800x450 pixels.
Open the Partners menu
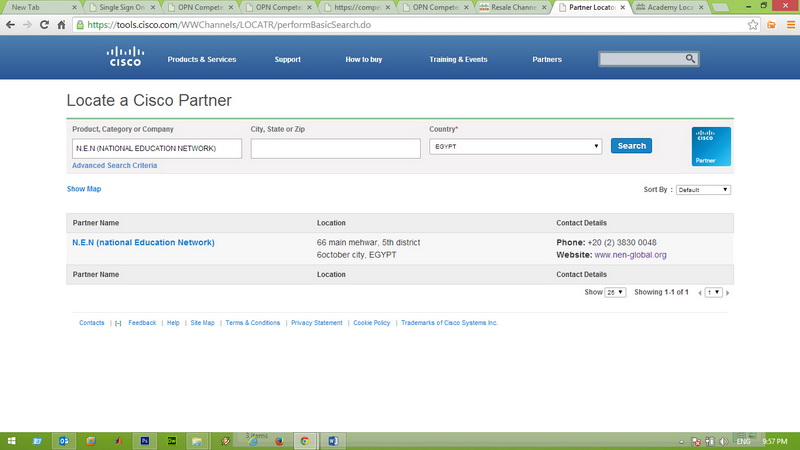(547, 59)
